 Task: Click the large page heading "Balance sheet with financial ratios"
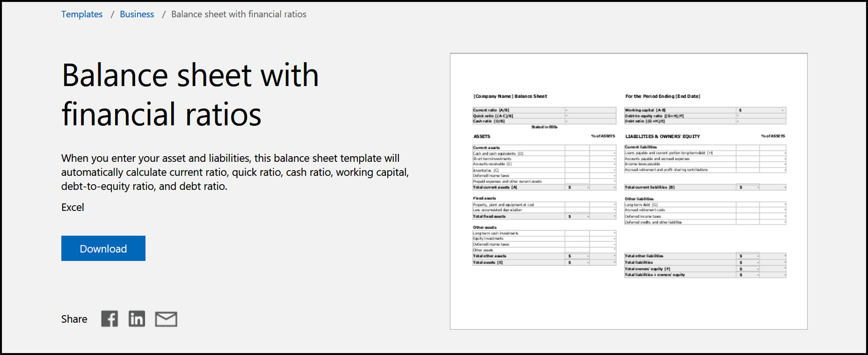(190, 95)
